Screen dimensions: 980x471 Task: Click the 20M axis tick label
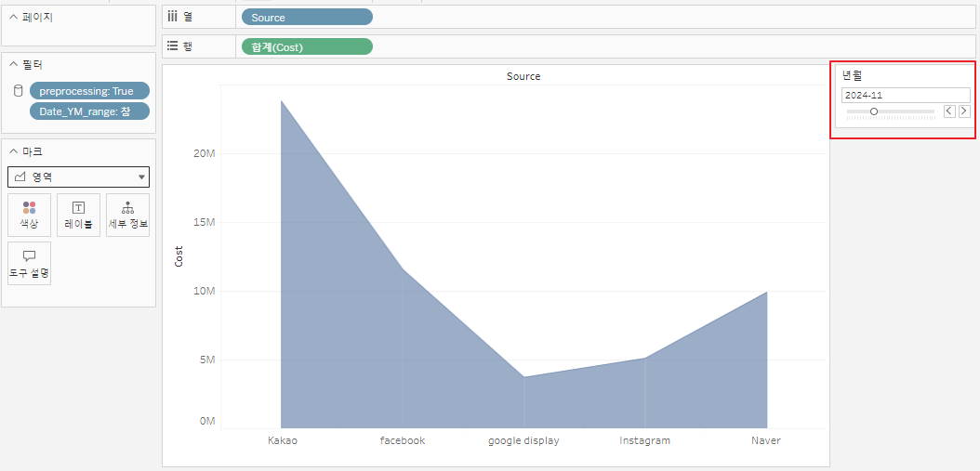(x=205, y=153)
